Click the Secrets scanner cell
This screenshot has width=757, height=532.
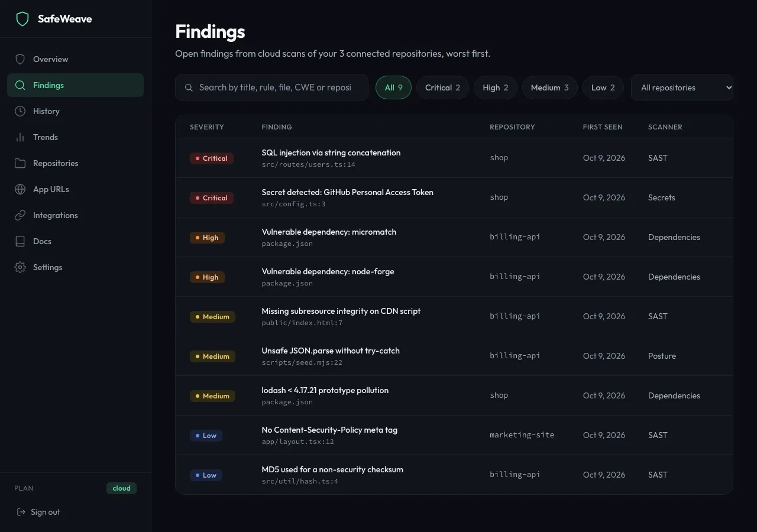tap(661, 197)
